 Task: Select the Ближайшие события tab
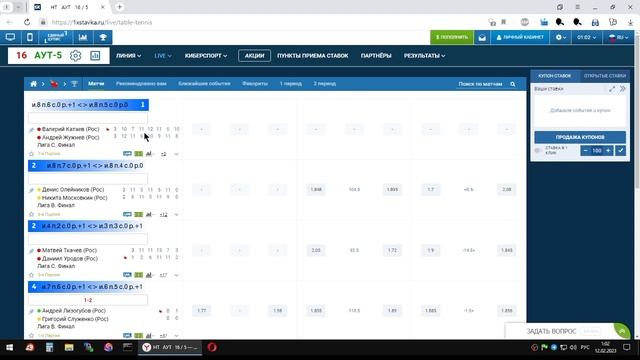point(204,84)
